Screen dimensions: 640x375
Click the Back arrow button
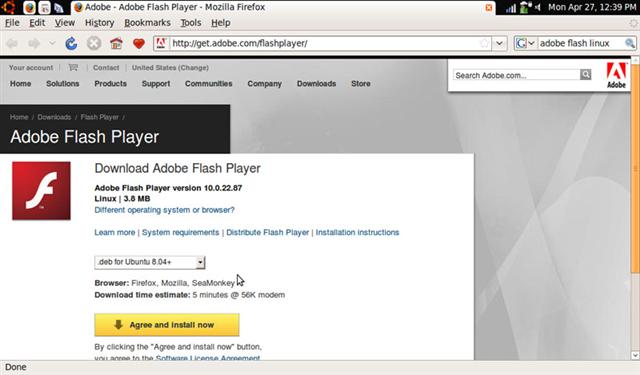tap(12, 43)
